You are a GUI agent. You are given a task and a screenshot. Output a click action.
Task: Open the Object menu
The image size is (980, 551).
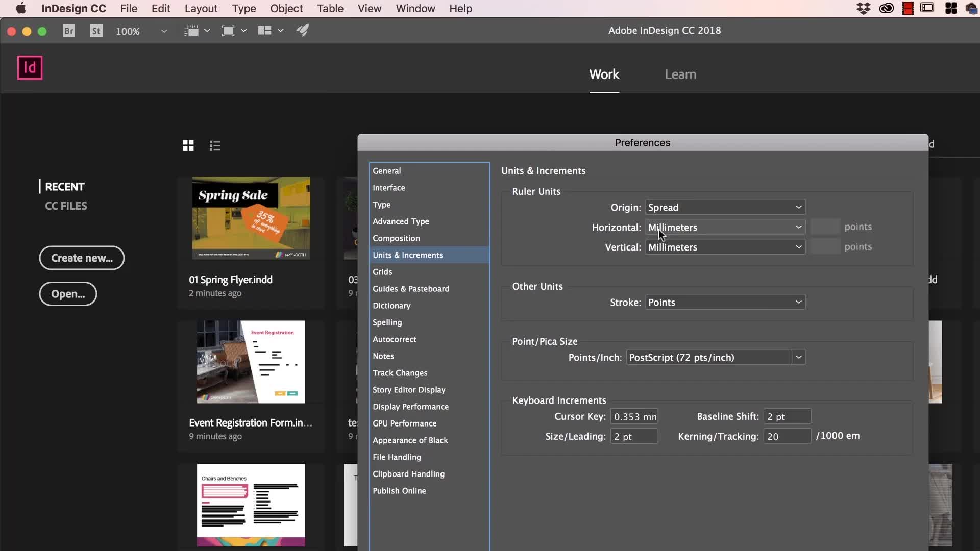[286, 8]
